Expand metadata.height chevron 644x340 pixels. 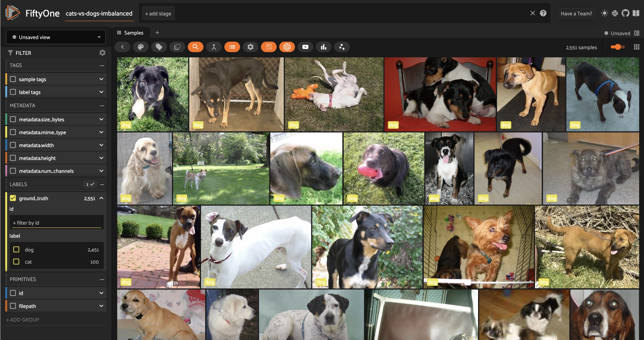[x=101, y=158]
